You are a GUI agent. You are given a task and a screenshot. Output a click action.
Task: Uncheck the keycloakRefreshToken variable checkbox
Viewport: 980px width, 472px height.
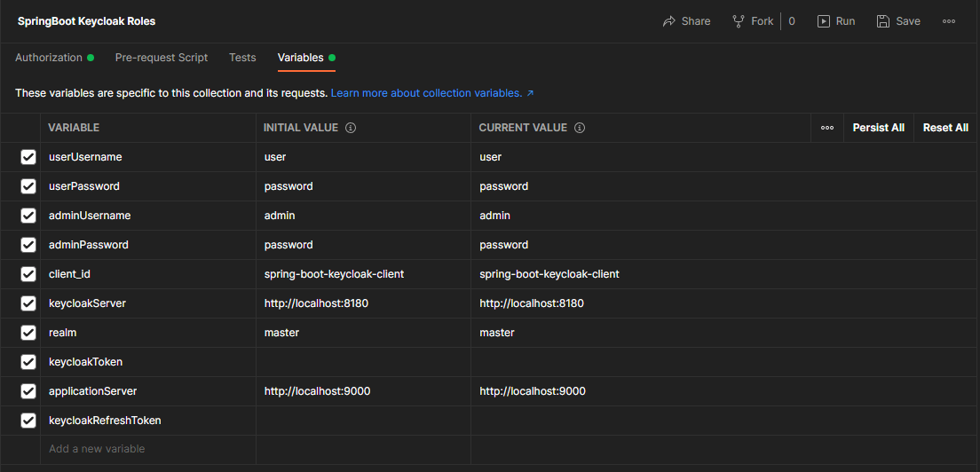28,421
